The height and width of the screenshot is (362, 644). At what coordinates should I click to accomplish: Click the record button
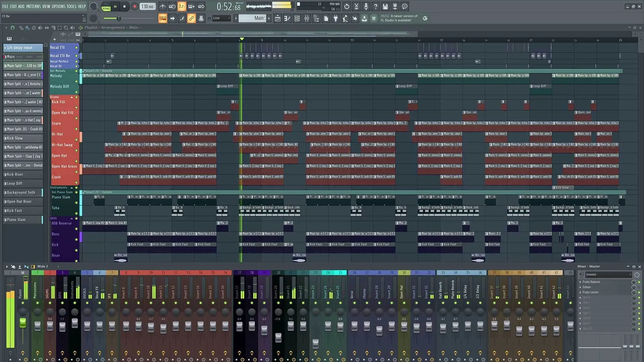pos(135,6)
